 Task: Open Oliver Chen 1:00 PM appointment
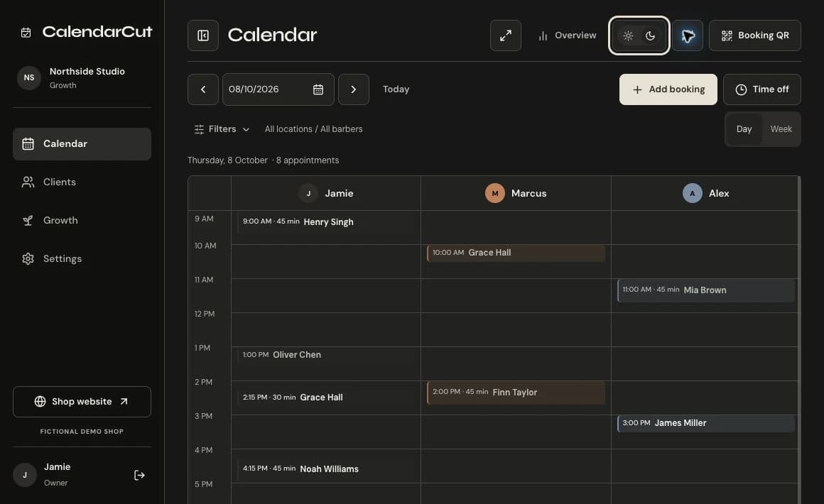point(326,355)
